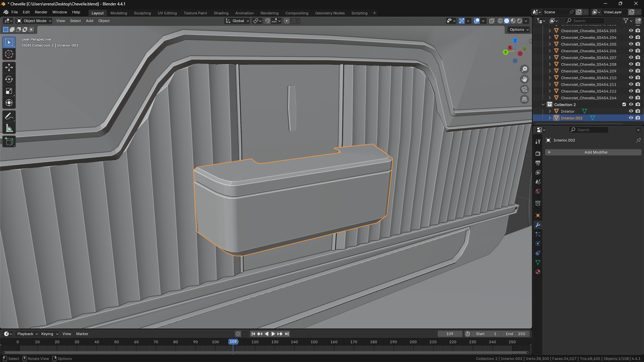Disable render for Interior object
This screenshot has height=362, width=644.
638,111
